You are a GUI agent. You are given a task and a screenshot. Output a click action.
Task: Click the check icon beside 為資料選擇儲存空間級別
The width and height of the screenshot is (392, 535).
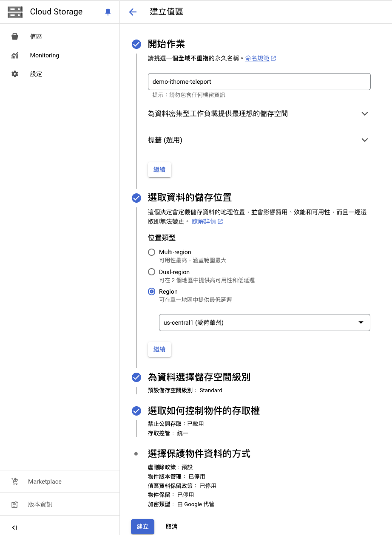tap(136, 377)
